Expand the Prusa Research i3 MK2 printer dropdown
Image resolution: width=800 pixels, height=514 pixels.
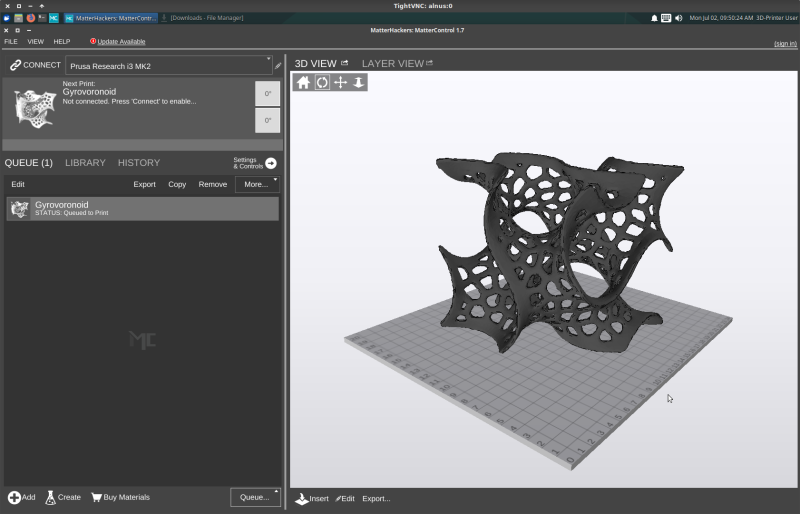click(168, 65)
